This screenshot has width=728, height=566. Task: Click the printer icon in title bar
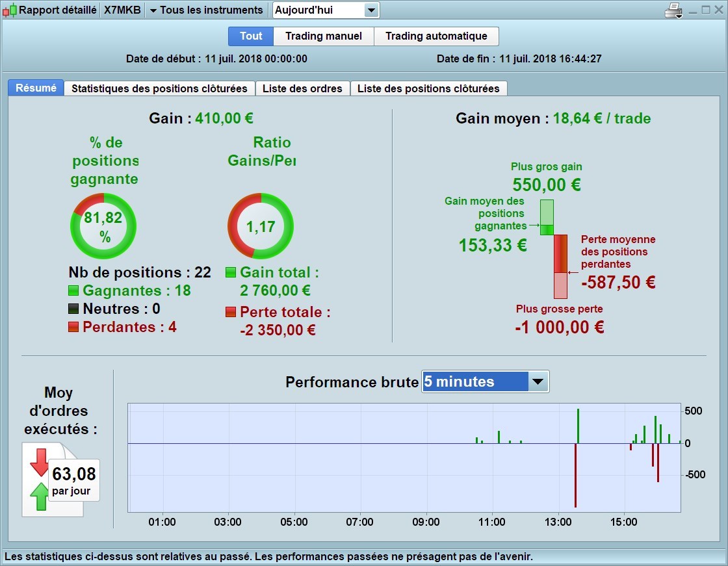click(673, 10)
